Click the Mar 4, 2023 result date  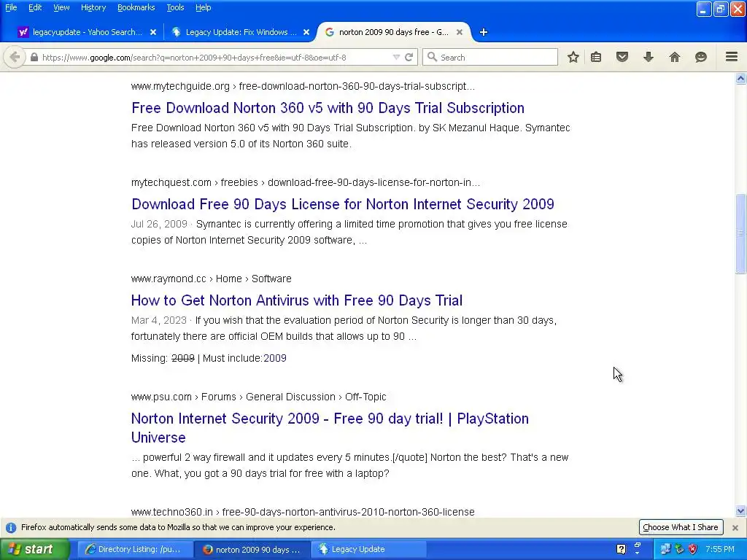(158, 320)
